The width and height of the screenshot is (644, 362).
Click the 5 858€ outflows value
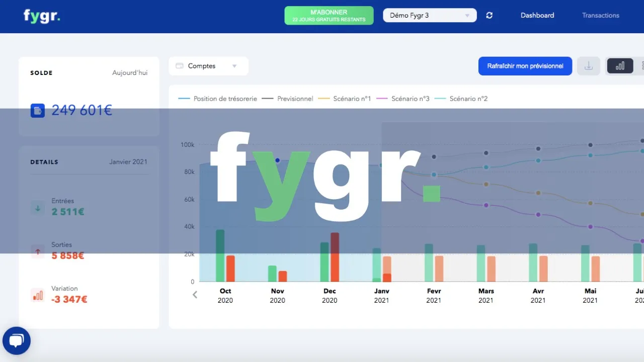(x=68, y=255)
